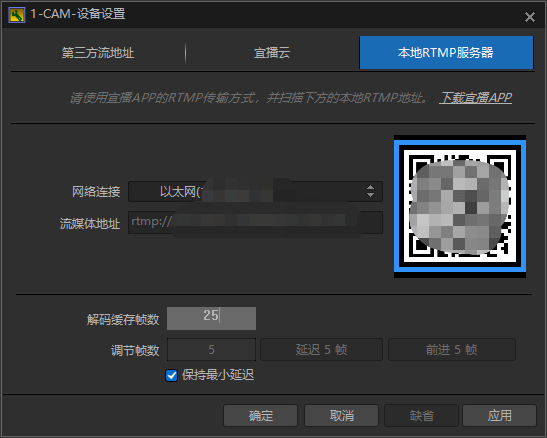Click the RTMP传输方式 instruction text
Viewport: 547px width, 438px height.
249,98
